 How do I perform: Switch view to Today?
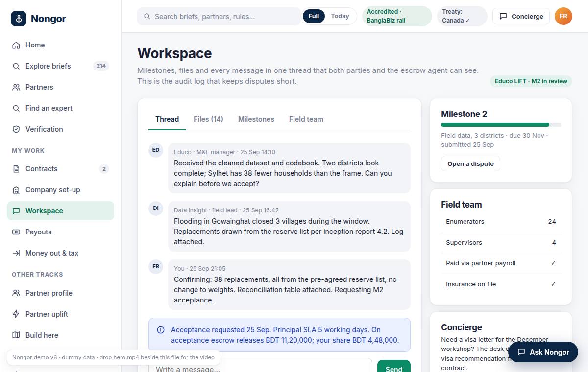click(x=340, y=16)
